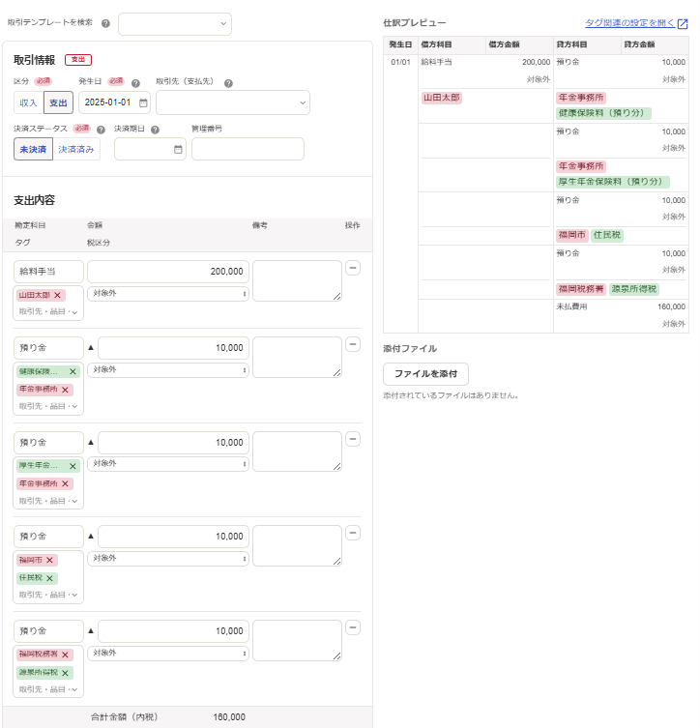700x728 pixels.
Task: Select 支出 transaction type
Action: pos(58,102)
